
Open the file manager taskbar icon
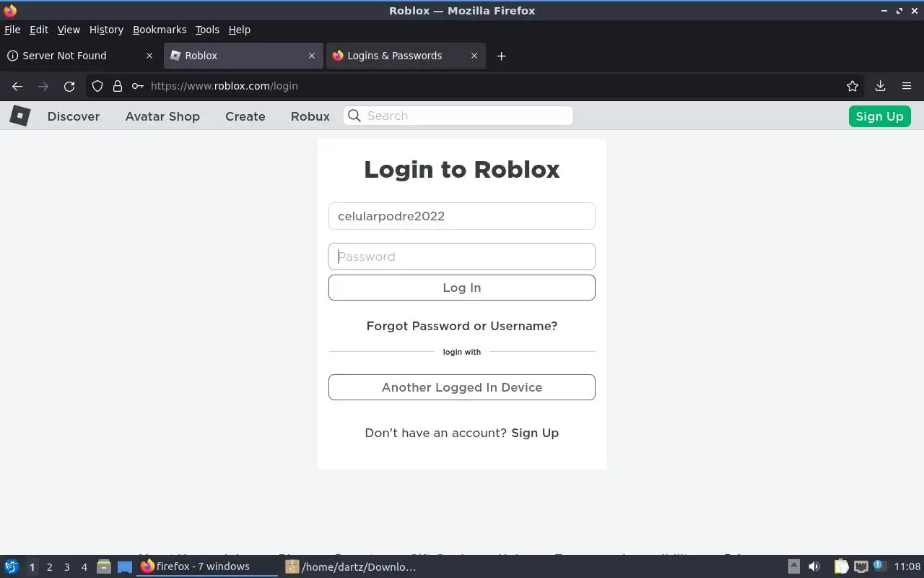(x=103, y=566)
